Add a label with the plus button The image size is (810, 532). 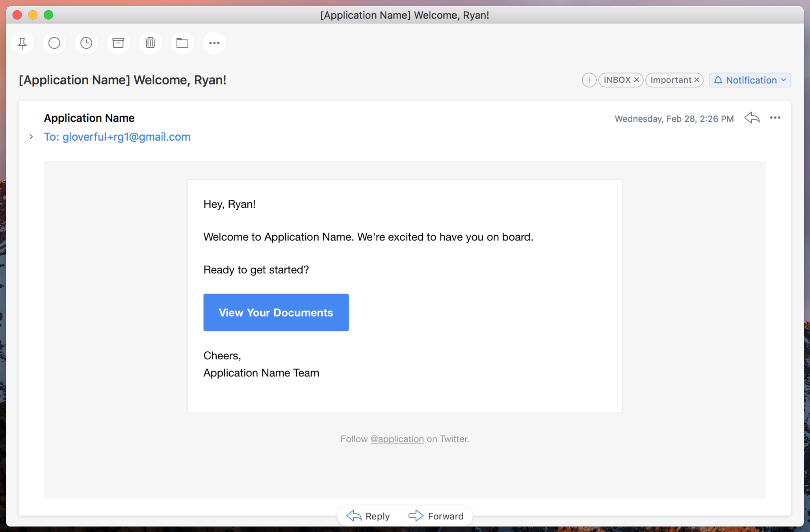click(x=589, y=80)
